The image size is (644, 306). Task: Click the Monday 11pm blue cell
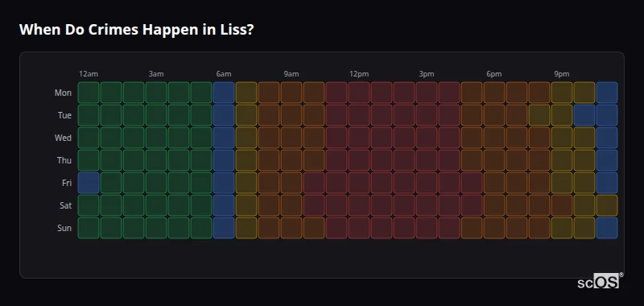(607, 93)
